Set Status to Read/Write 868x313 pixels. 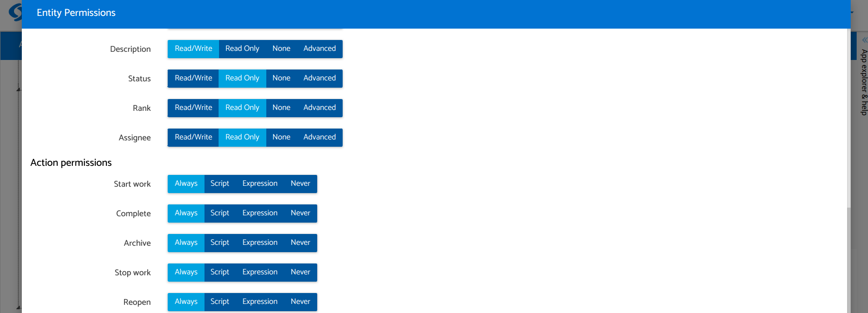coord(193,78)
